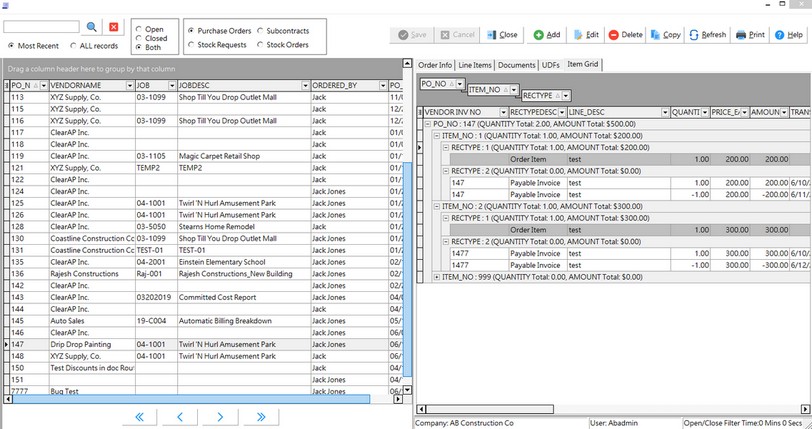Click the left grid horizontal scrollbar
Image resolution: width=812 pixels, height=429 pixels.
tap(192, 399)
